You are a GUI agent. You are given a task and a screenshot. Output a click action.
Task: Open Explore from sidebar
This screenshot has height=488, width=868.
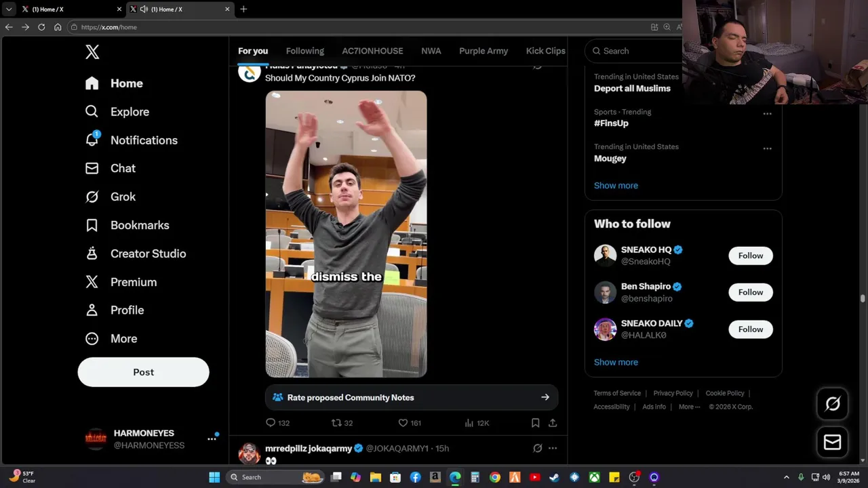[x=117, y=112]
